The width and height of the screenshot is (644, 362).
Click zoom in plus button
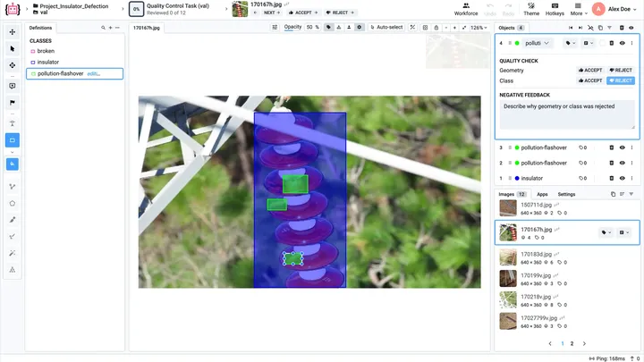(x=454, y=28)
